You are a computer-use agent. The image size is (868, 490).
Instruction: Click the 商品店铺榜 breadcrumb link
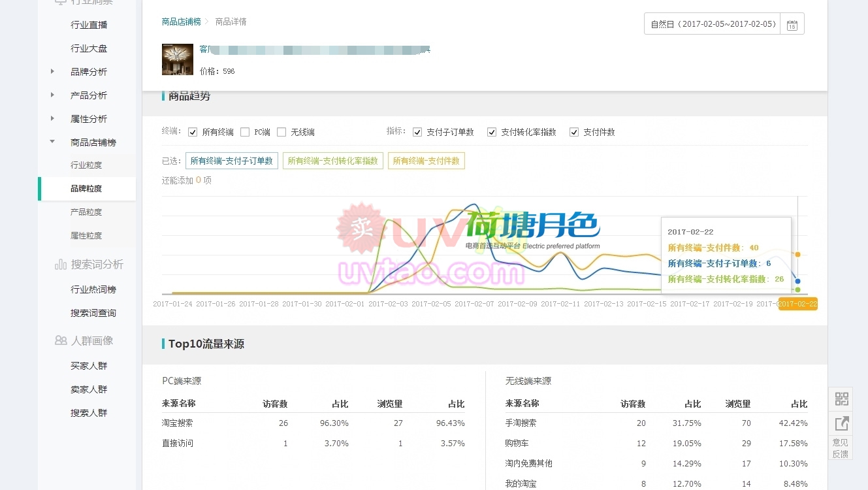click(182, 22)
